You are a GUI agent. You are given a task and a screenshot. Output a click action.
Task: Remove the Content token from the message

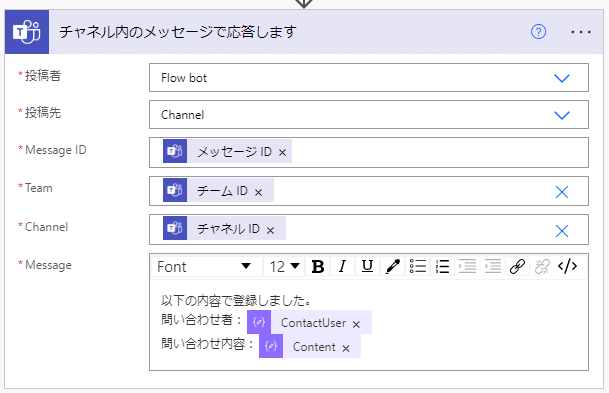point(346,348)
